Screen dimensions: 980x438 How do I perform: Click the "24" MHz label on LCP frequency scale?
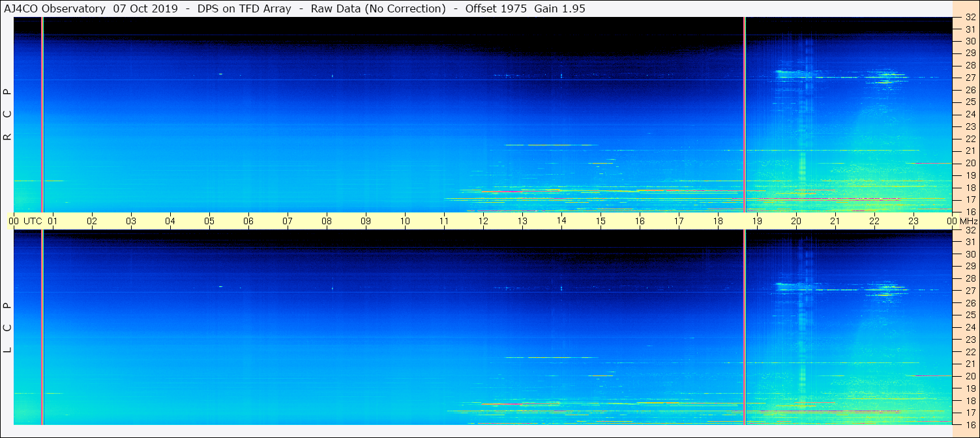[970, 327]
